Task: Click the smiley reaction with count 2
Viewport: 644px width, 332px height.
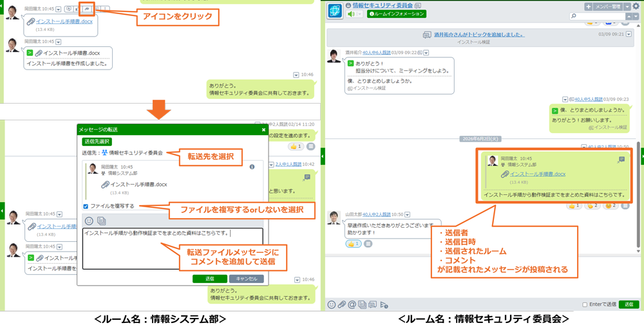Action: coord(611,206)
